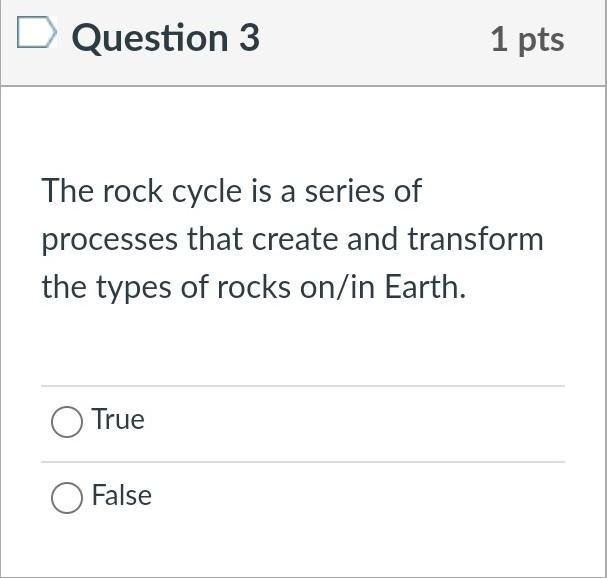
Task: Click empty space in the True answer row
Action: [x=350, y=422]
